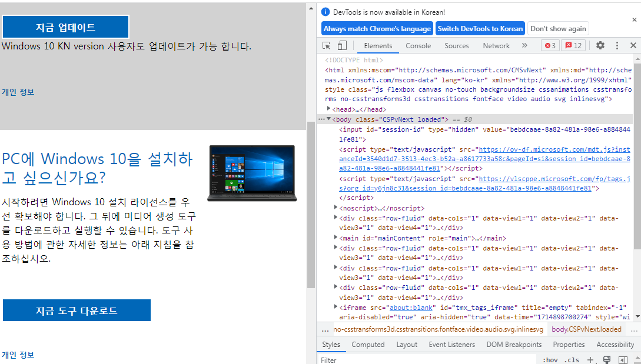Focus the styles Filter input field
This screenshot has height=364, width=641.
[427, 360]
